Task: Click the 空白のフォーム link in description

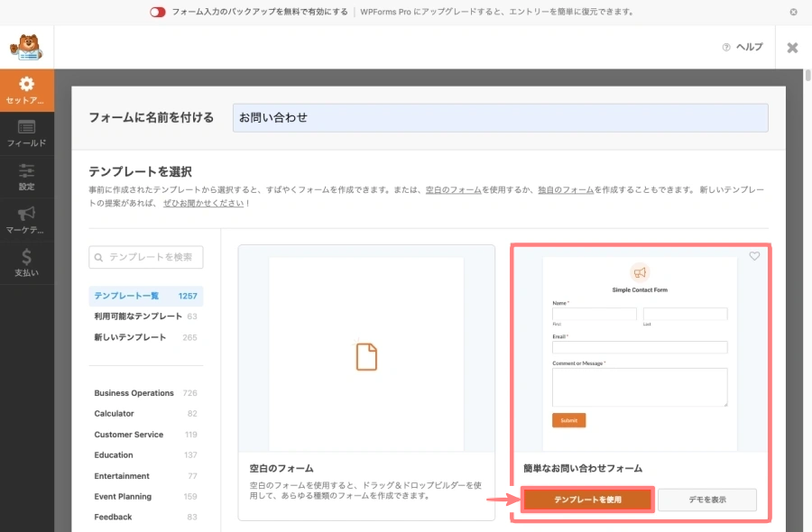Action: pos(454,190)
